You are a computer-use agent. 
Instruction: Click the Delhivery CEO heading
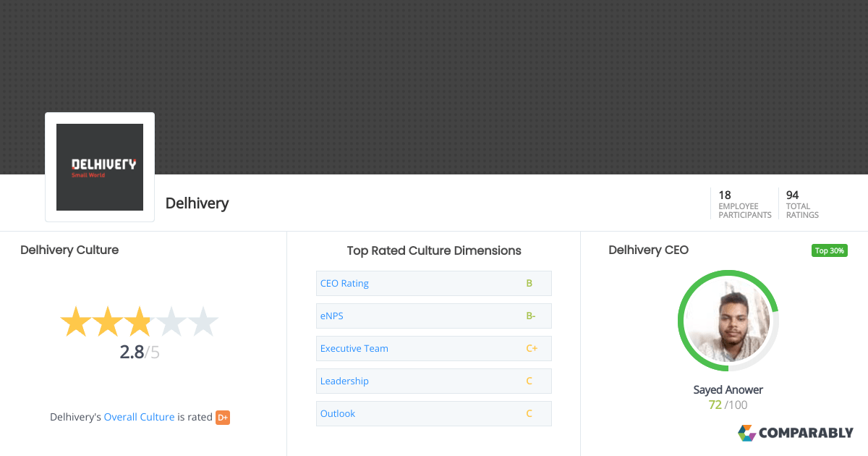coord(648,250)
